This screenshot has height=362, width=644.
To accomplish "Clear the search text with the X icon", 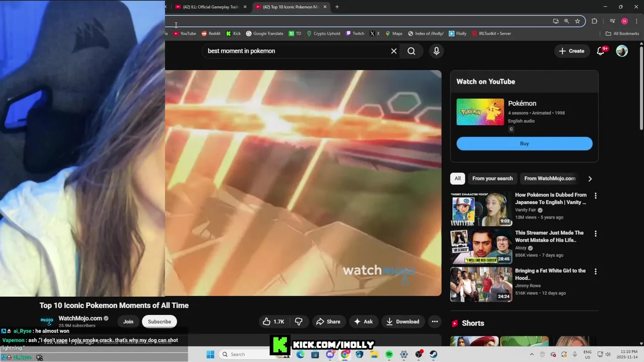I will 394,51.
